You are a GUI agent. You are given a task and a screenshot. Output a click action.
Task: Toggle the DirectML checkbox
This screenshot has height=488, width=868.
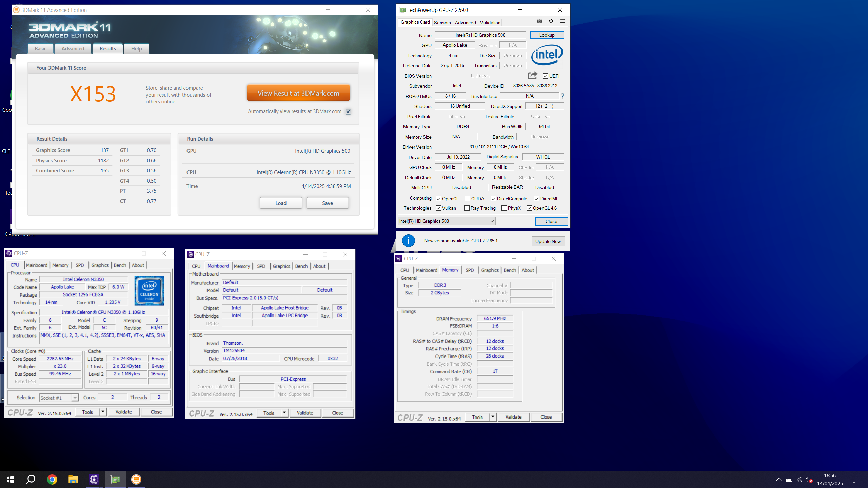coord(537,199)
